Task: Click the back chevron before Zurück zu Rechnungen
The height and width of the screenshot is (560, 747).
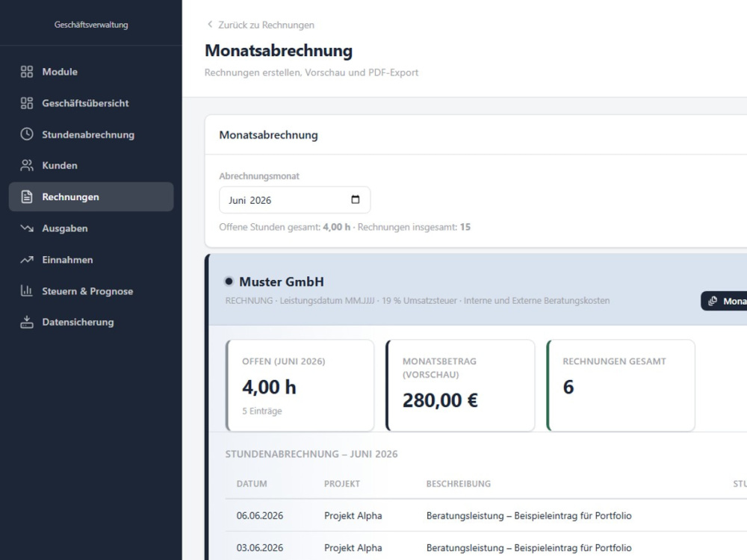Action: pyautogui.click(x=210, y=25)
